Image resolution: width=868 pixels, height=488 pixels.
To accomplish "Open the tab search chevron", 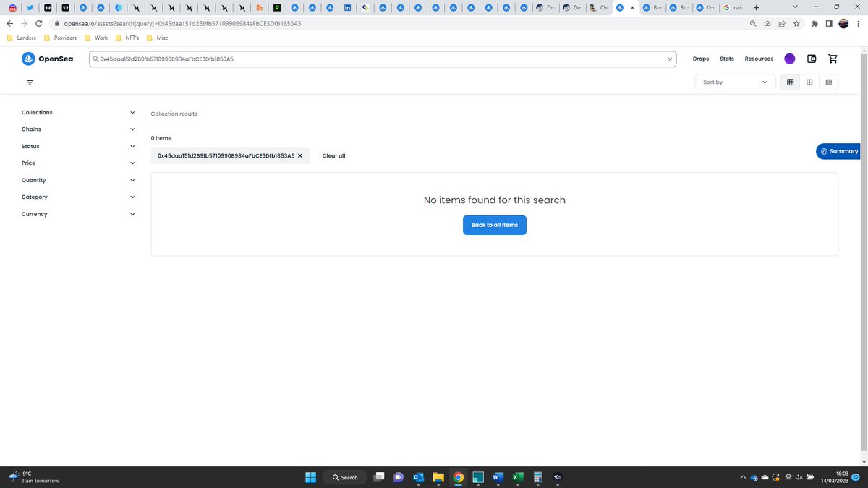I will coord(796,7).
